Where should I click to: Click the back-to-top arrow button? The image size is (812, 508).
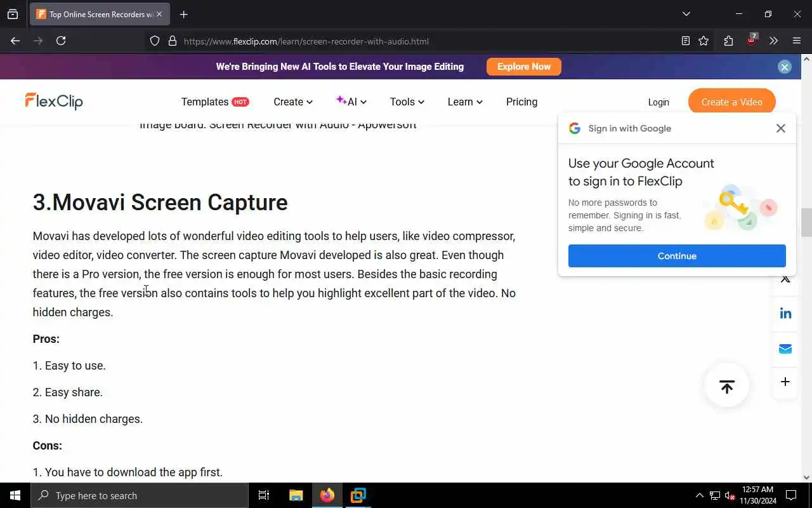point(727,385)
